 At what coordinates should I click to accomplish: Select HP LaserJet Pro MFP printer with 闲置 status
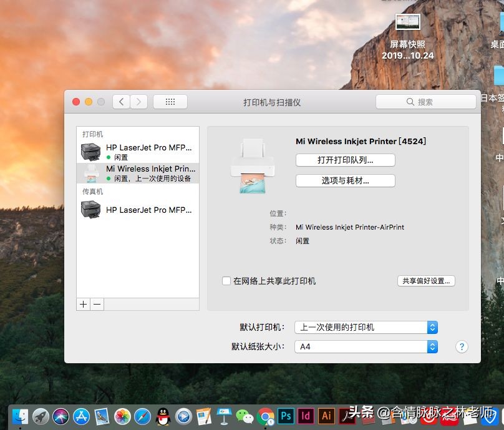[138, 152]
